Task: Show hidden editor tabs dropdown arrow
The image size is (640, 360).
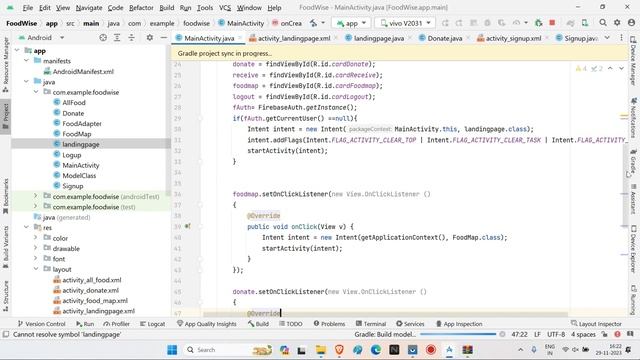Action: (607, 38)
